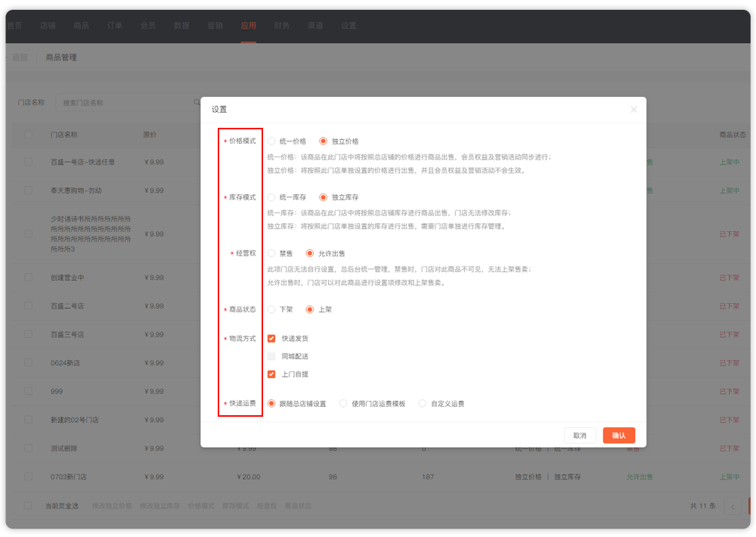Toggle the 上门自提 checkbox

point(271,374)
